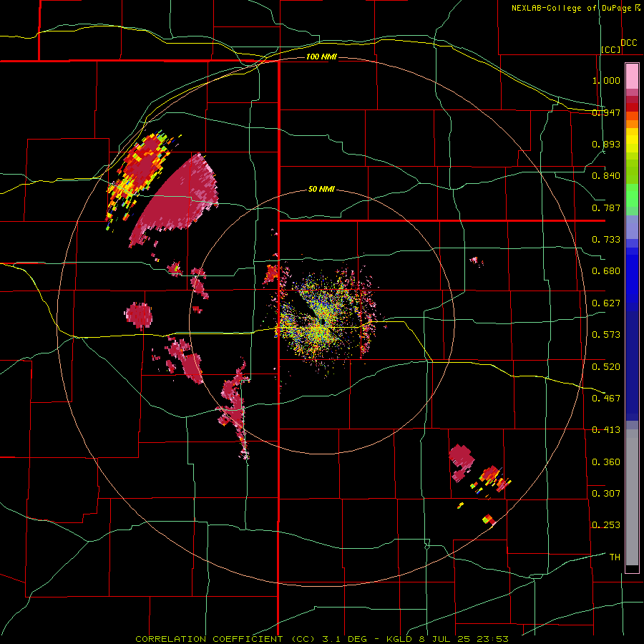Click the 0.467 legend value
This screenshot has width=644, height=644.
pos(606,399)
